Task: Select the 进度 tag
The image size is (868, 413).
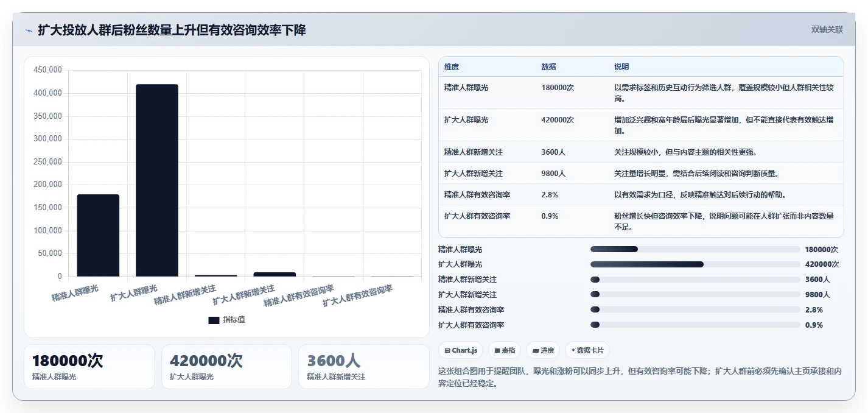Action: 543,350
